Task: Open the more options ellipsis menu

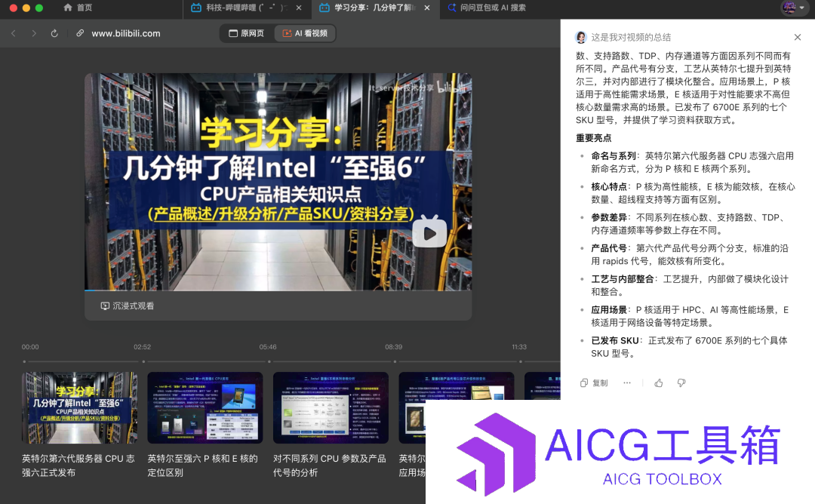Action: point(627,383)
